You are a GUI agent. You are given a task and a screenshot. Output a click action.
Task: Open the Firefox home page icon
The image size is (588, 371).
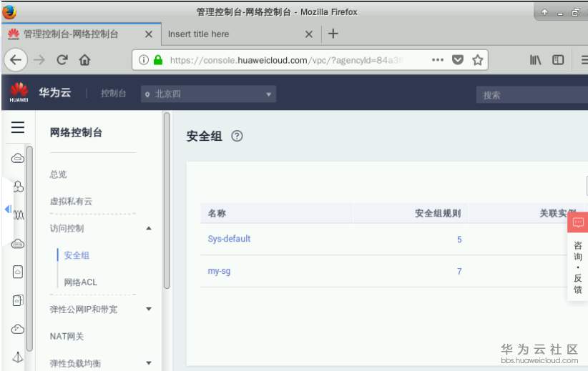click(x=84, y=60)
